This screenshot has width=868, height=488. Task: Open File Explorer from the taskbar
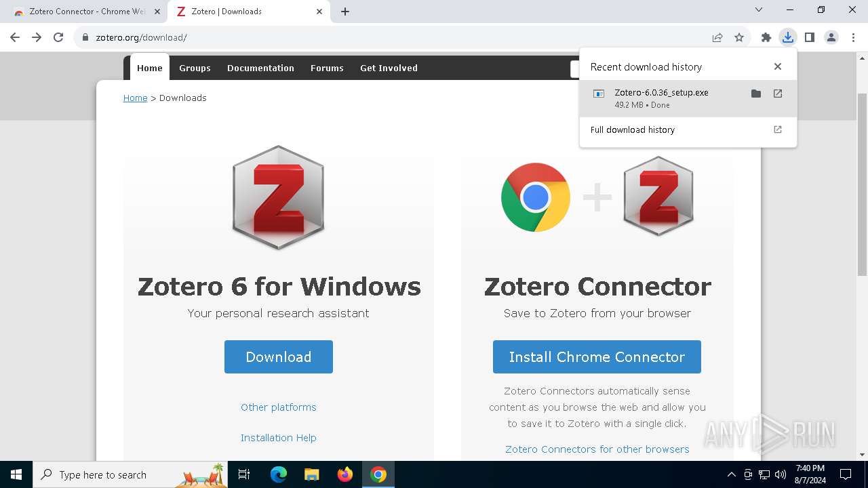click(311, 474)
